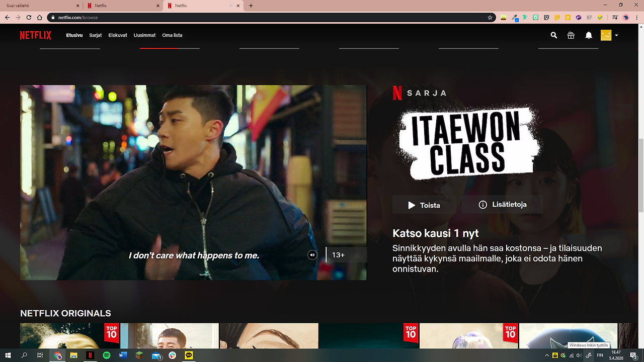This screenshot has width=644, height=362.
Task: Open the Windows Ink workspace
Action: pos(589,356)
